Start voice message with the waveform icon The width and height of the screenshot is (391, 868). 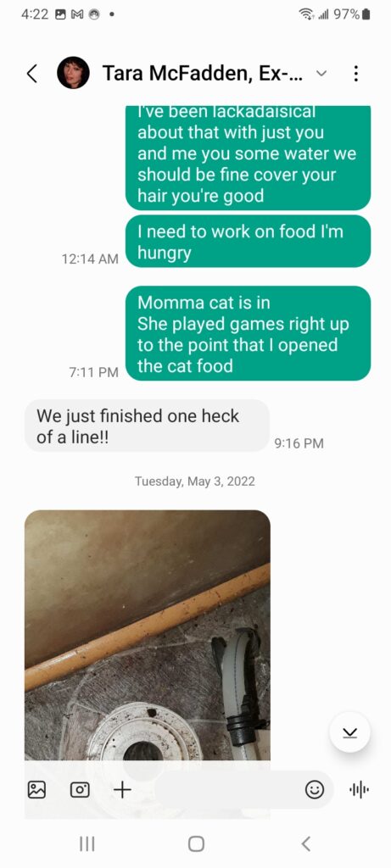tap(360, 789)
